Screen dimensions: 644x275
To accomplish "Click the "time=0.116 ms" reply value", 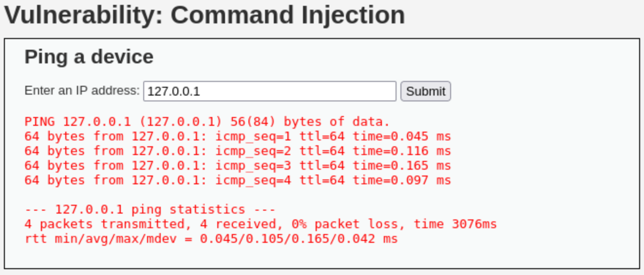I will point(402,151).
